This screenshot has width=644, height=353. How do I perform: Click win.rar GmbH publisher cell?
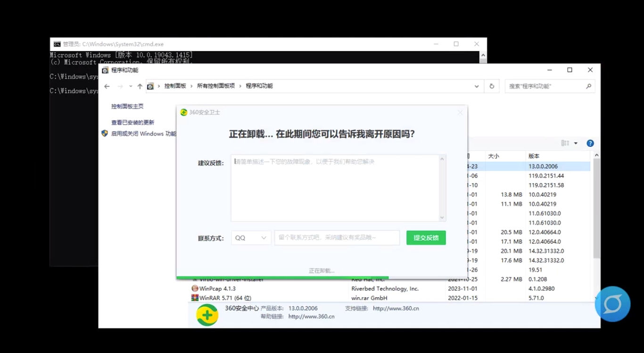pos(369,298)
